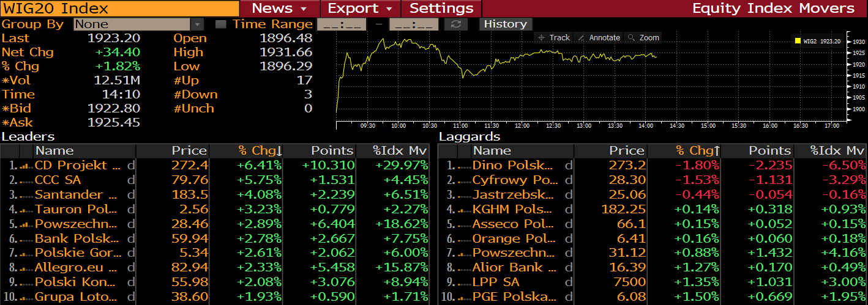Click the Last value 1923.20

(114, 38)
